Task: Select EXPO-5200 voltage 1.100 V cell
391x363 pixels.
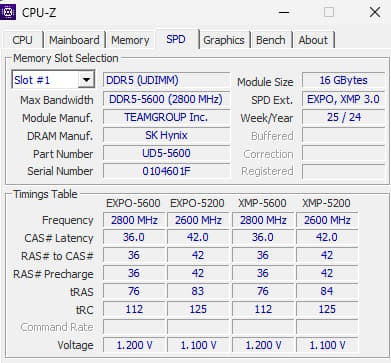Action: (x=198, y=345)
